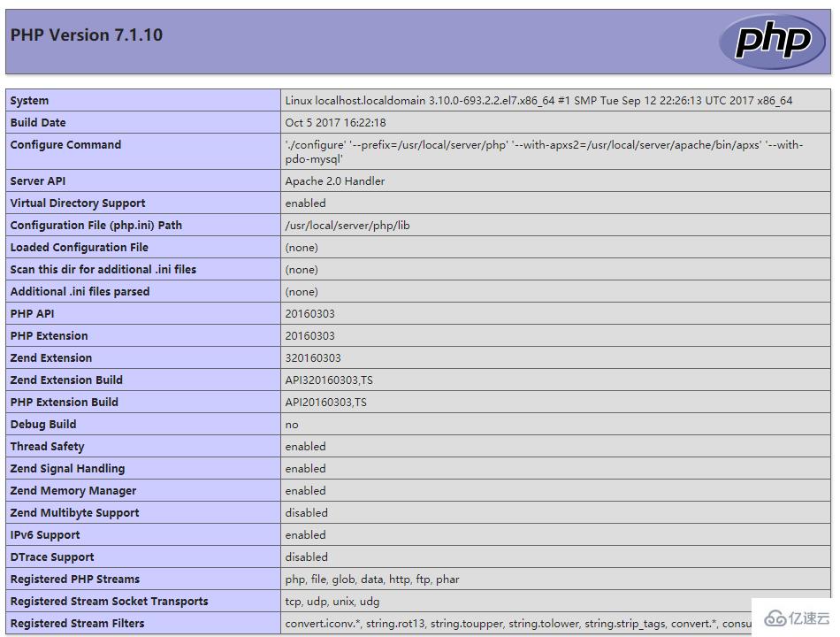Image resolution: width=840 pixels, height=637 pixels.
Task: Select the API320160303,TS value
Action: click(329, 380)
